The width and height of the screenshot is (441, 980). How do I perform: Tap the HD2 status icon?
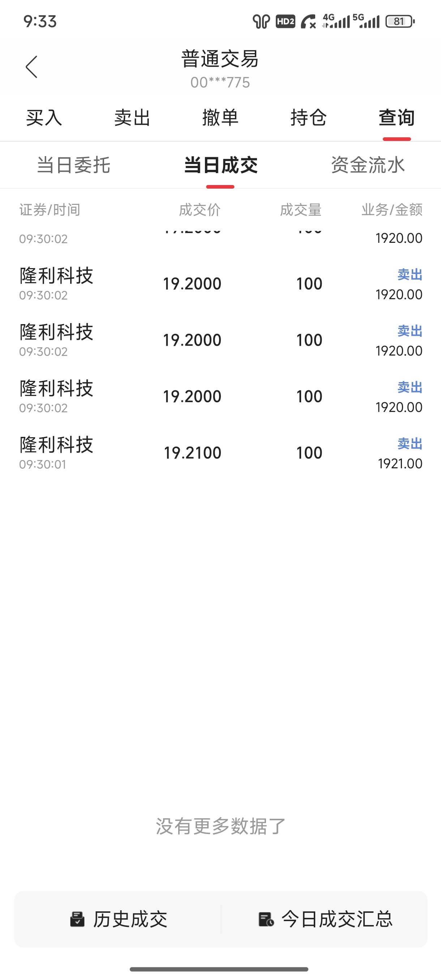(285, 21)
